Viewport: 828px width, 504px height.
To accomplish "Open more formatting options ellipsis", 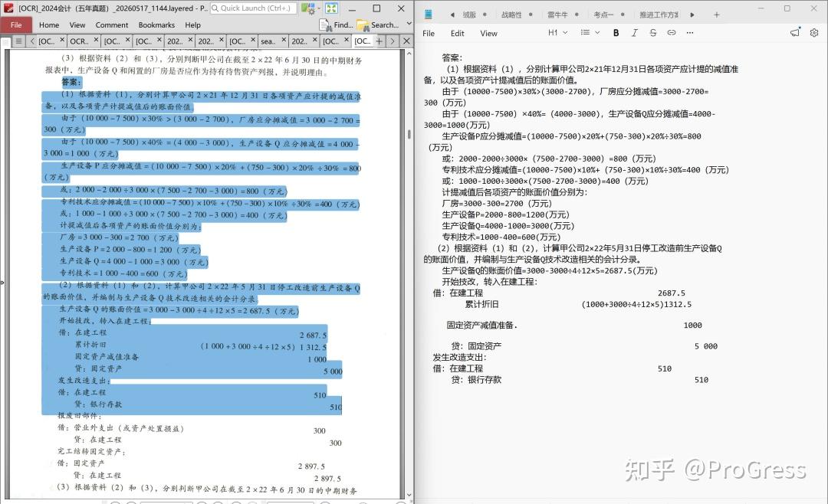I will click(x=690, y=33).
